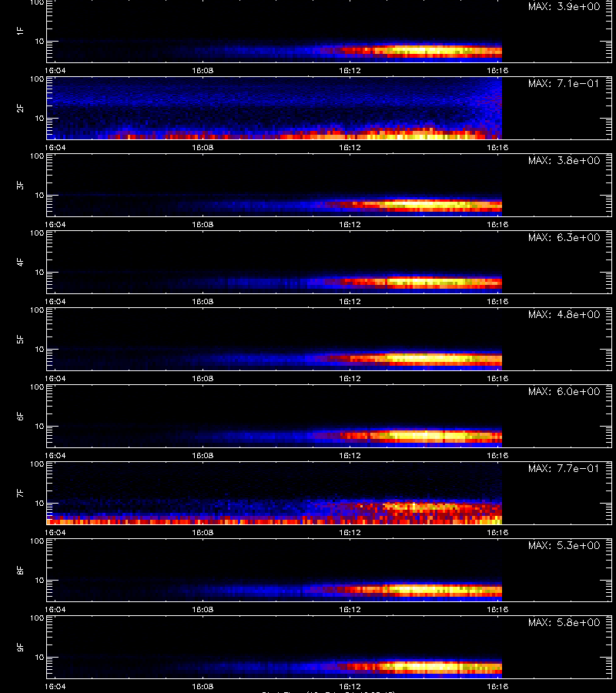Click the 16:12 label below the 9F panel
The width and height of the screenshot is (616, 693).
tap(350, 686)
